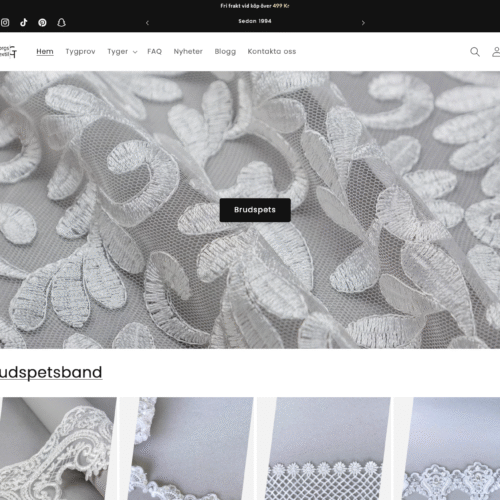500x500 pixels.
Task: Open third product thumbnail with daisy lattice lace
Action: click(323, 448)
